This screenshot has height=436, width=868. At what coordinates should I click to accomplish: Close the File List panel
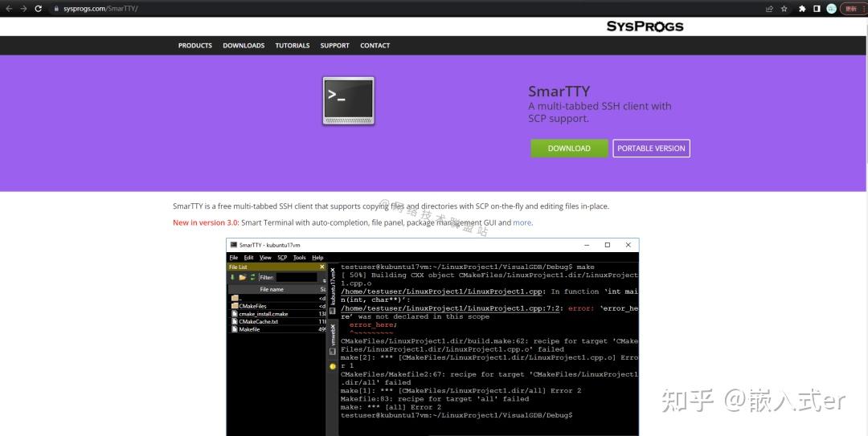(x=322, y=267)
